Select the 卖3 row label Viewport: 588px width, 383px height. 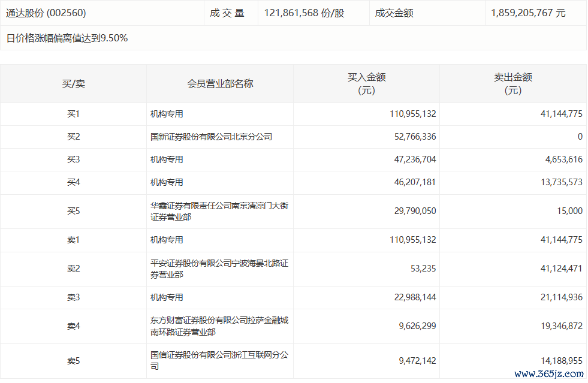pyautogui.click(x=74, y=297)
